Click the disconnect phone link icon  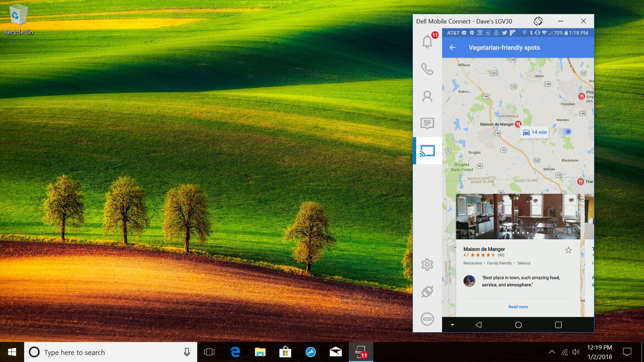(x=427, y=292)
